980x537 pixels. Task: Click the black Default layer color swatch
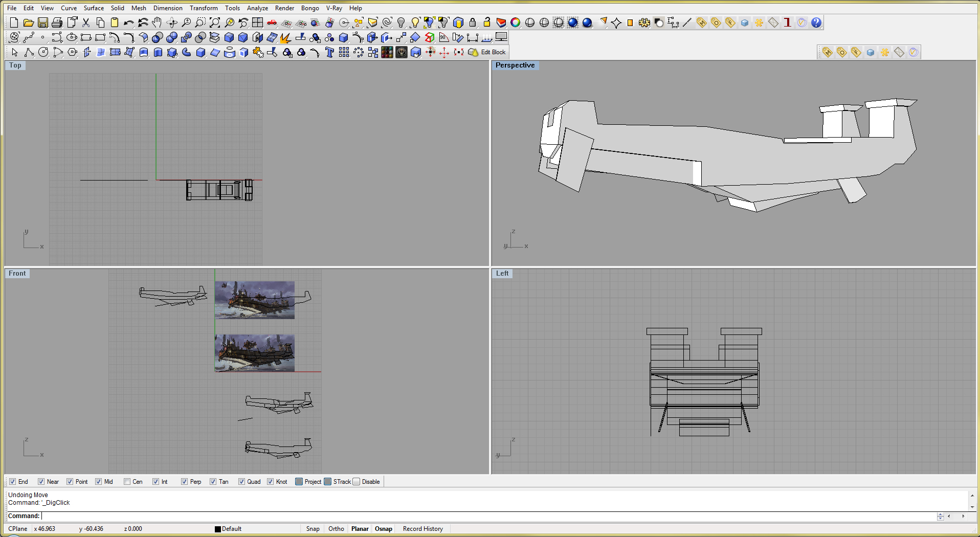(x=218, y=529)
